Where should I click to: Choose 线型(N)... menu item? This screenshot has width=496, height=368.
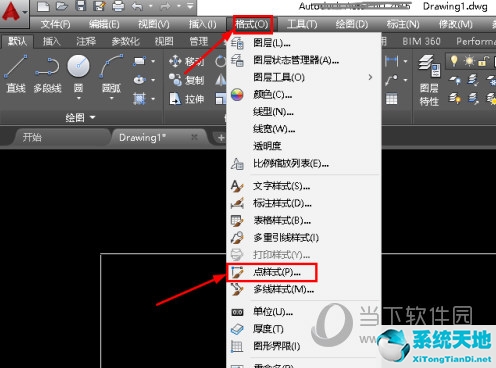(303, 112)
